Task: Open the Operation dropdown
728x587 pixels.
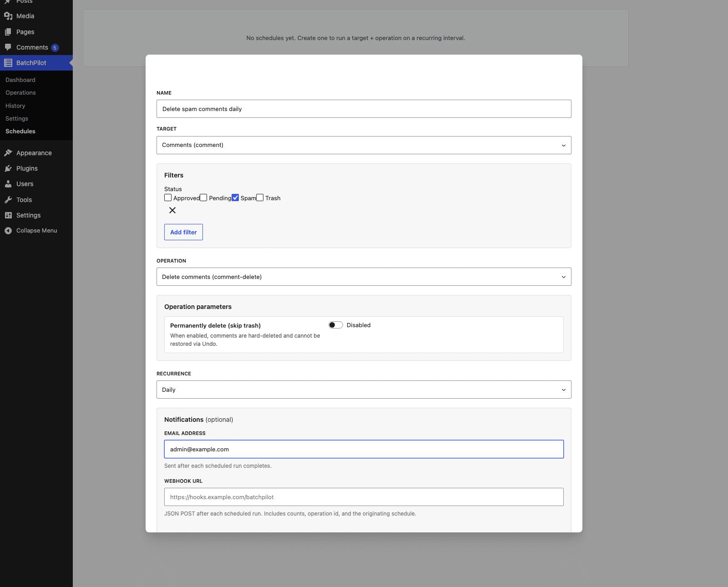Action: tap(364, 277)
